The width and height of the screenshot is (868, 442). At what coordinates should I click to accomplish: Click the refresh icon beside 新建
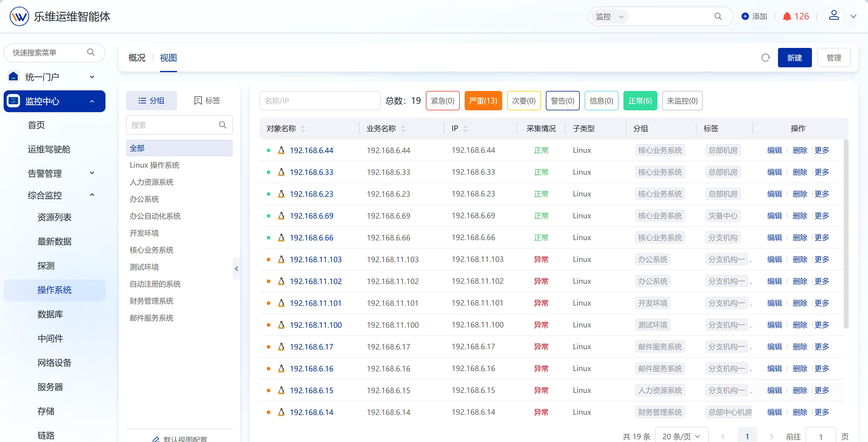tap(765, 58)
